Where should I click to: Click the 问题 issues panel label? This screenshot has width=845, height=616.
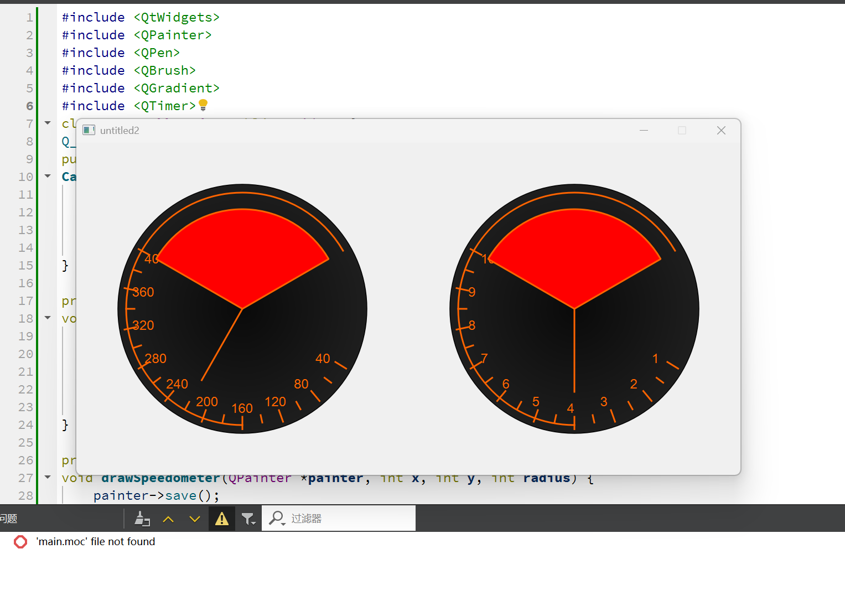pos(9,519)
